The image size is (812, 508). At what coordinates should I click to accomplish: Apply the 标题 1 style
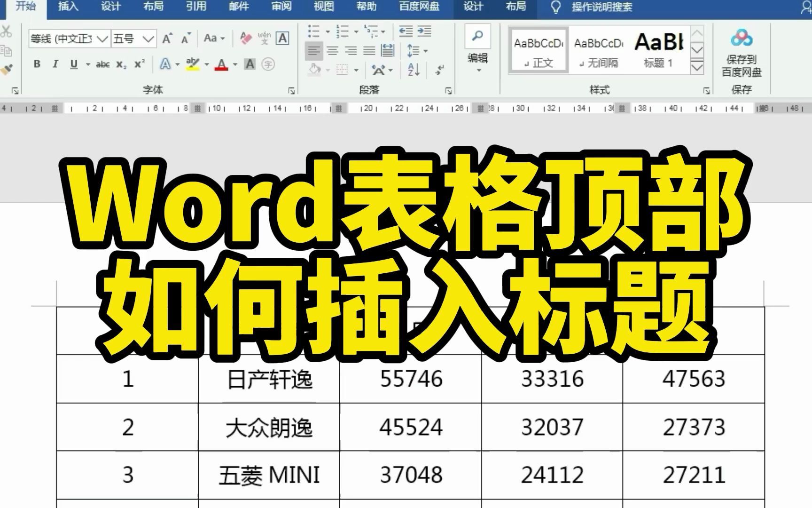(658, 50)
